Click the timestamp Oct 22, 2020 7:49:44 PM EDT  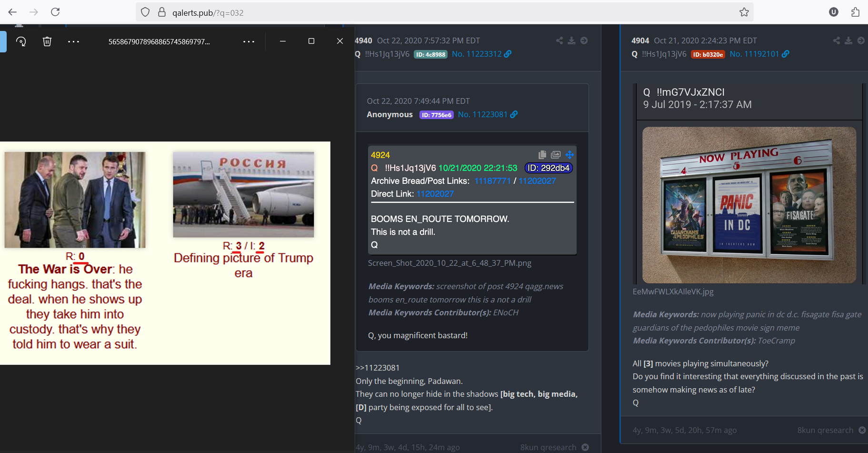coord(418,101)
